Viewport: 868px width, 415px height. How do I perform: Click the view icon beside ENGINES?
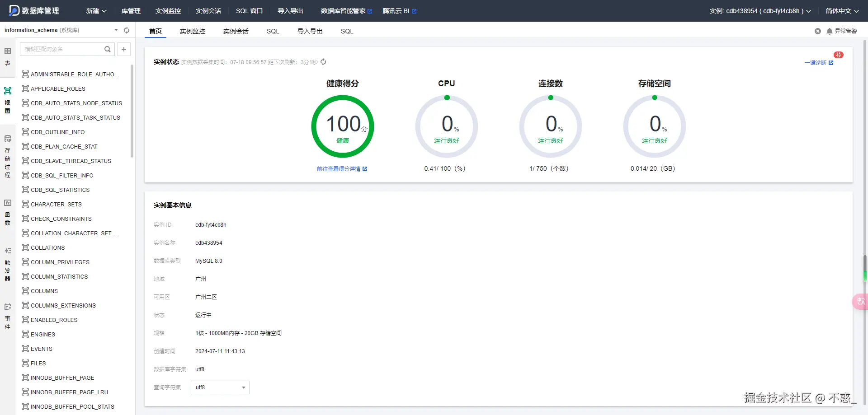tap(25, 334)
